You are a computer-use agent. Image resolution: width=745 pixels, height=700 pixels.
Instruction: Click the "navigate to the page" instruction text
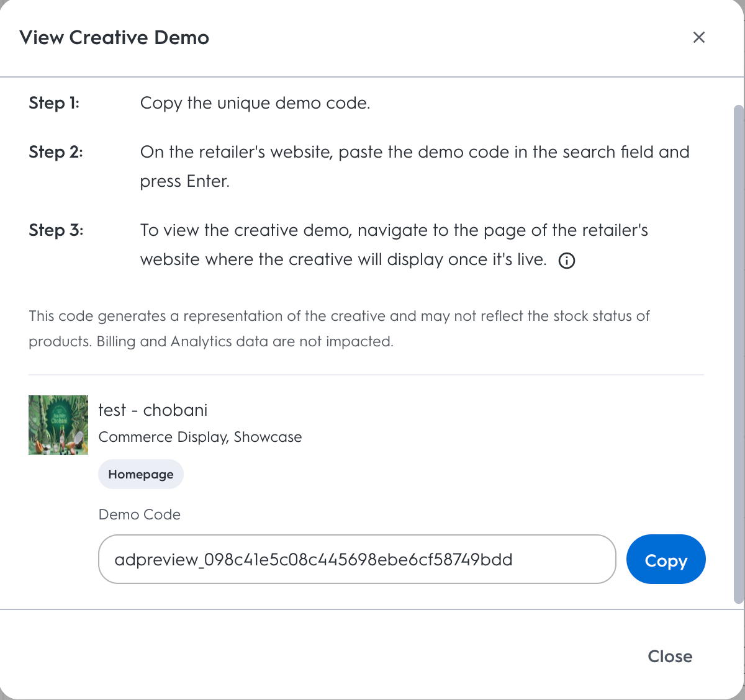(394, 245)
